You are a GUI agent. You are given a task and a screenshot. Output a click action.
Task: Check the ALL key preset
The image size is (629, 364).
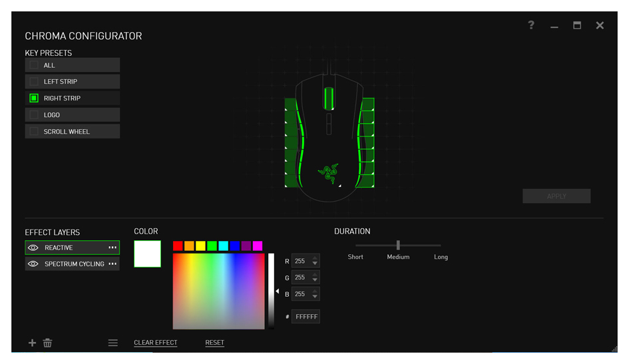click(34, 65)
